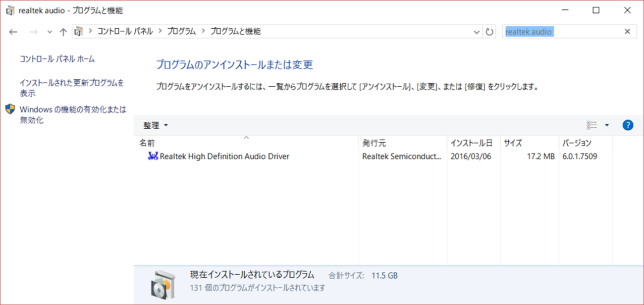Select プログラムと機能 breadcrumb segment

(x=235, y=31)
